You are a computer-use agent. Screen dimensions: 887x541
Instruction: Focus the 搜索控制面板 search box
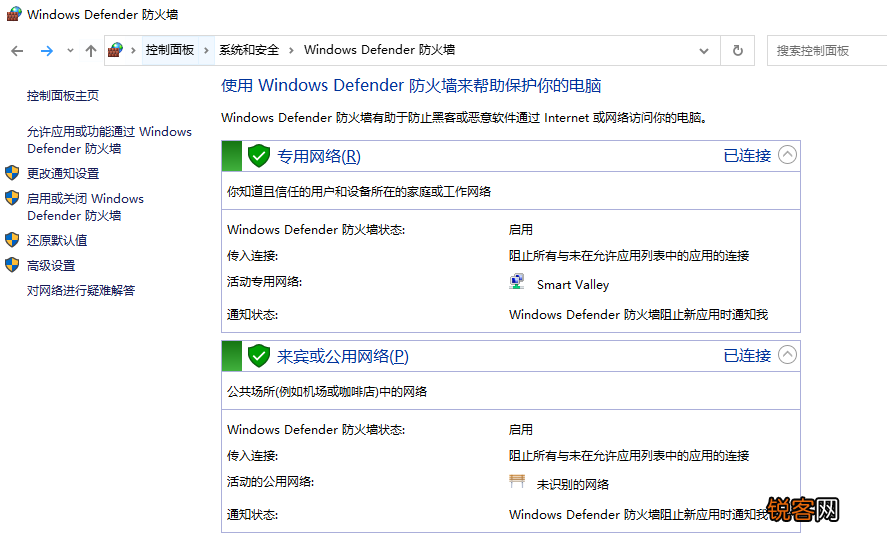click(x=827, y=50)
